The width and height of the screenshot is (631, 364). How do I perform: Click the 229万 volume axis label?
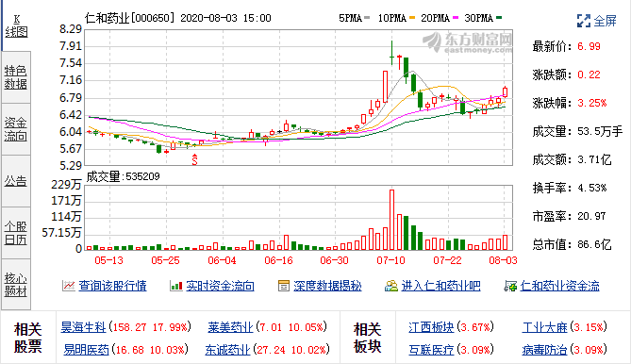66,185
